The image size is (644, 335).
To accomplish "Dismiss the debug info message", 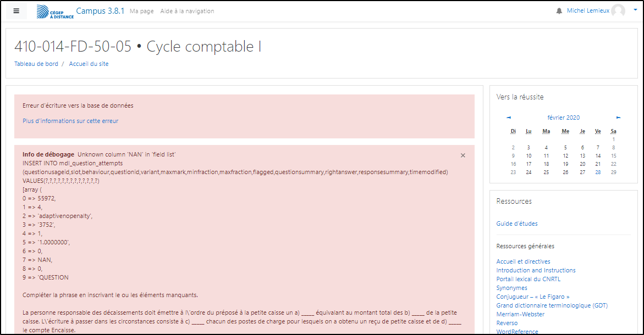I will [x=463, y=155].
